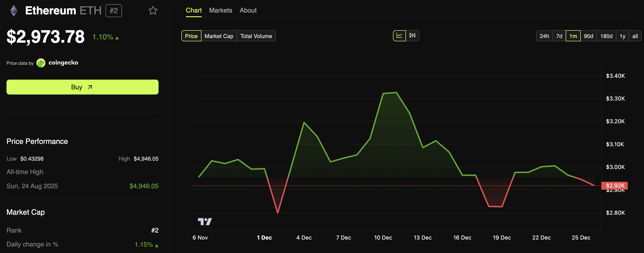Click the TradingView logo on chart
The image size is (644, 253).
tap(204, 221)
